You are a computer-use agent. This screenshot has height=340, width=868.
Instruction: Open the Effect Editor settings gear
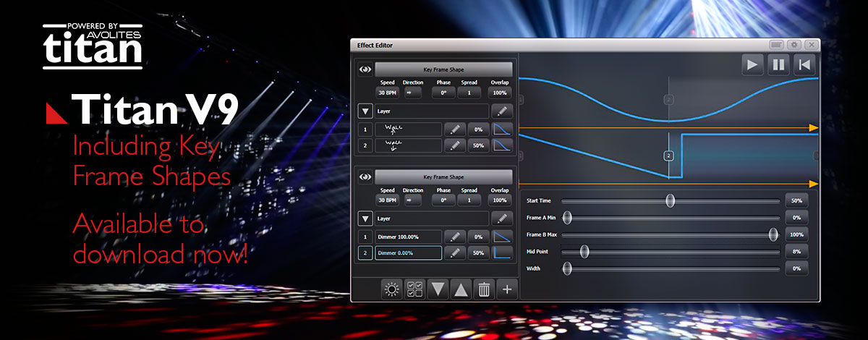(793, 45)
